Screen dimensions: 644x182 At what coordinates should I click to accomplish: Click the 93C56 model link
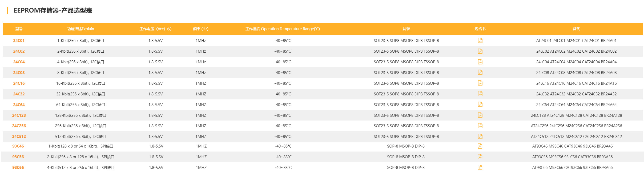tap(18, 157)
